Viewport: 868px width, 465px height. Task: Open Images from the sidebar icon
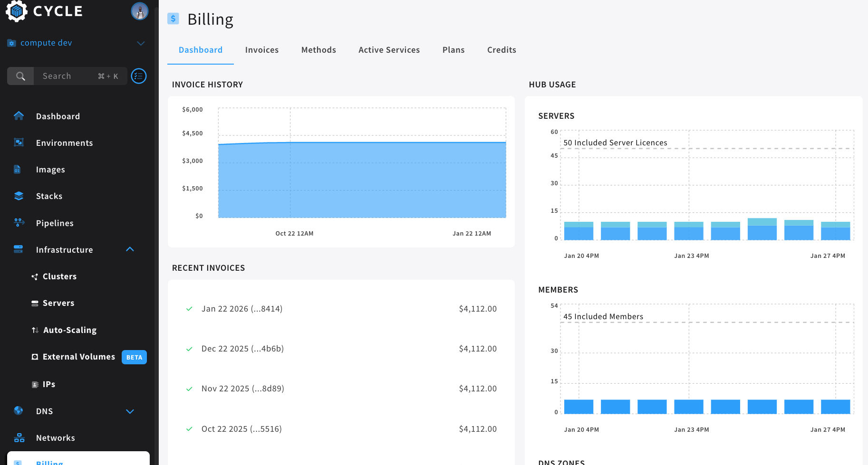(x=19, y=169)
